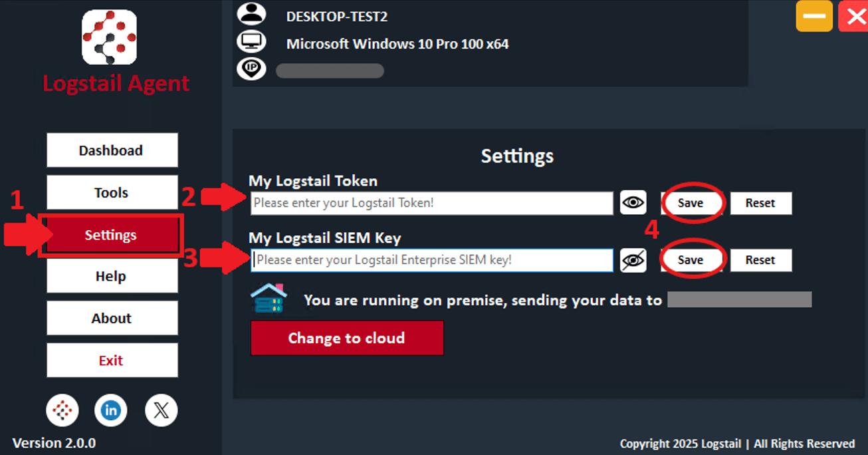Focus the Logstail Token input field
This screenshot has width=868, height=455.
(x=432, y=203)
